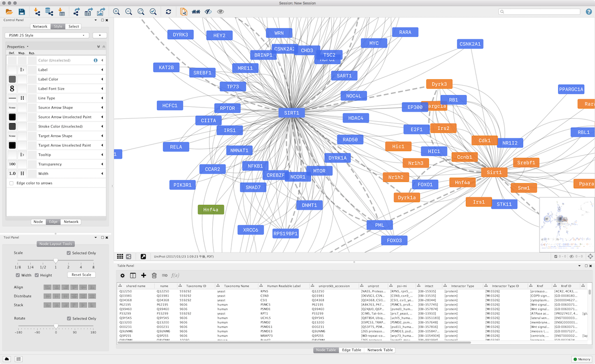This screenshot has height=364, width=595.
Task: Fit the network content to the window
Action: pos(141,11)
